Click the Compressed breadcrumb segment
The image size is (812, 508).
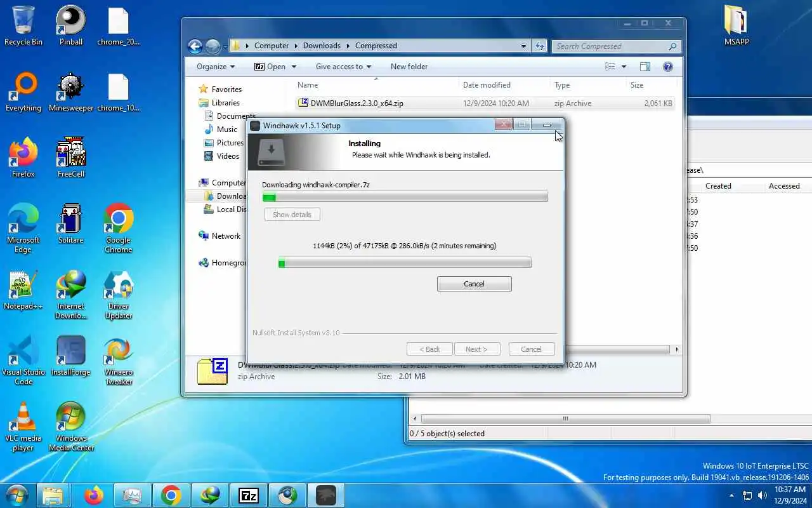(376, 46)
